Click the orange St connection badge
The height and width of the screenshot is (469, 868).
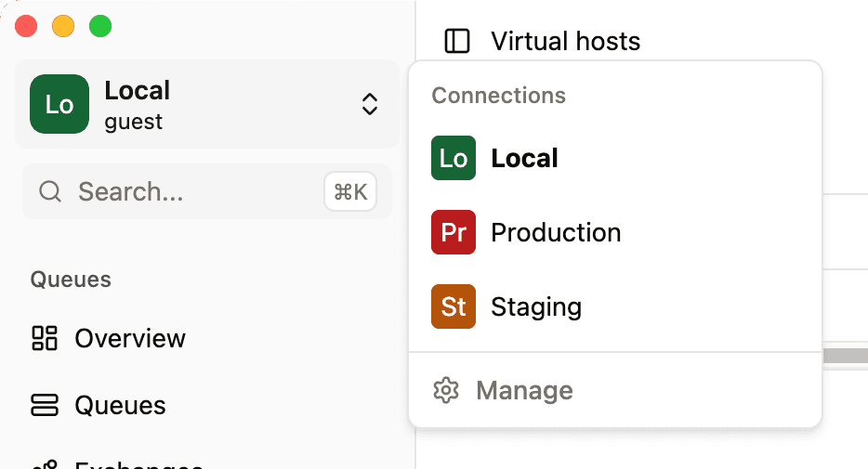(454, 306)
